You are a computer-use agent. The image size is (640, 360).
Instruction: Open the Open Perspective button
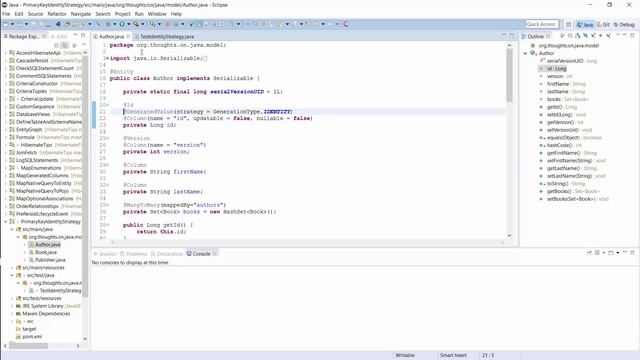pyautogui.click(x=569, y=24)
